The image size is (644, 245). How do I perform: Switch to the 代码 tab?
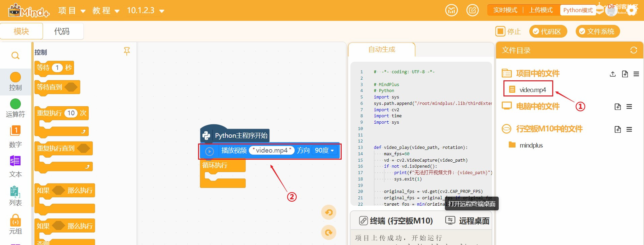pyautogui.click(x=62, y=31)
